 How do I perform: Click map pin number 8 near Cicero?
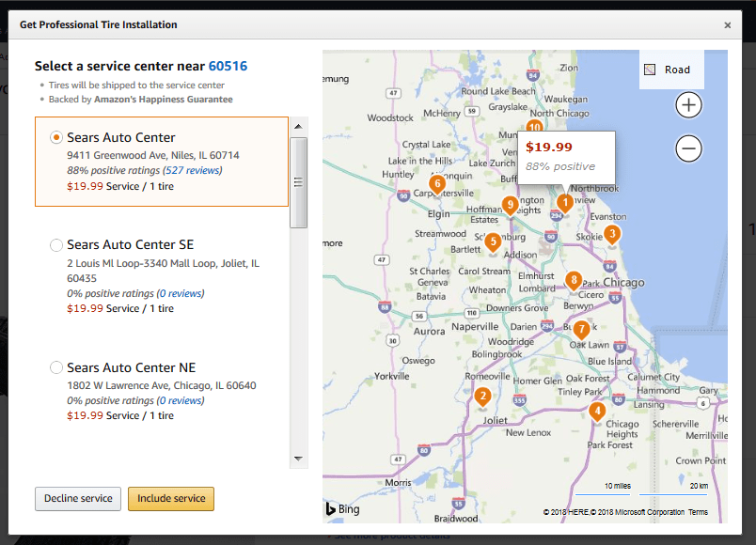574,280
